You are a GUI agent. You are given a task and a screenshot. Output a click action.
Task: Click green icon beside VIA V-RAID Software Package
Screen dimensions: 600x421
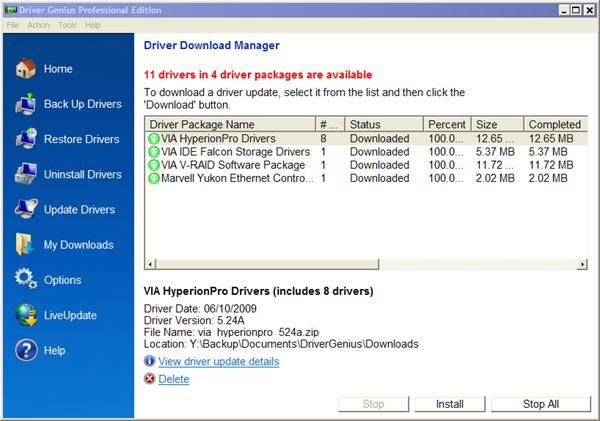(x=154, y=165)
